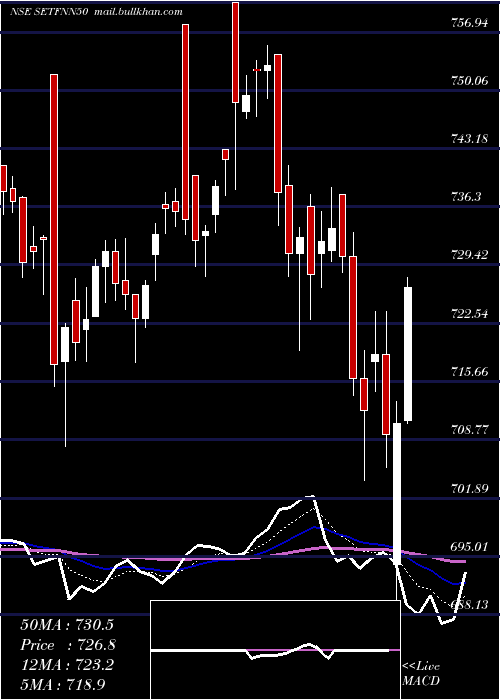Viewport: 500px width, 700px height.
Task: Click the 756.94 price axis label
Action: coord(467,23)
